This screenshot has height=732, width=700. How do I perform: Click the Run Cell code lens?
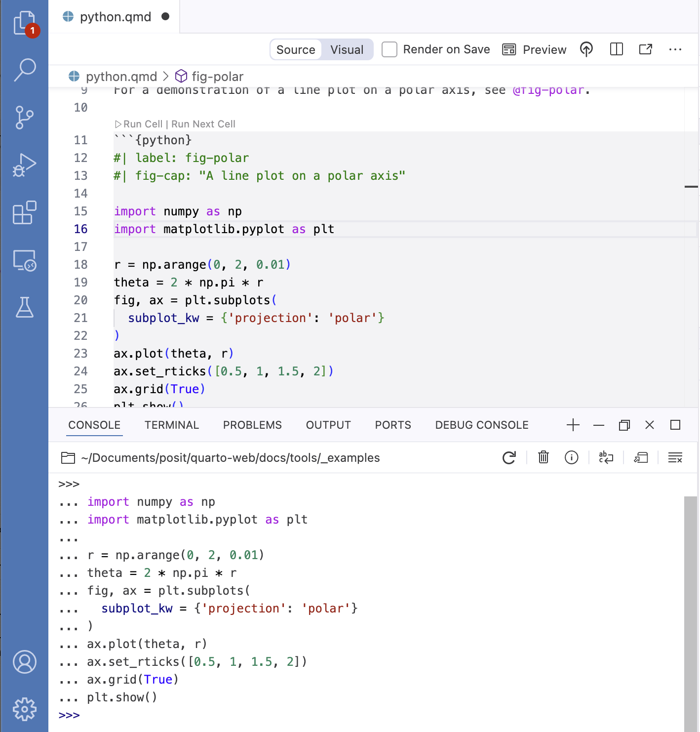point(139,124)
